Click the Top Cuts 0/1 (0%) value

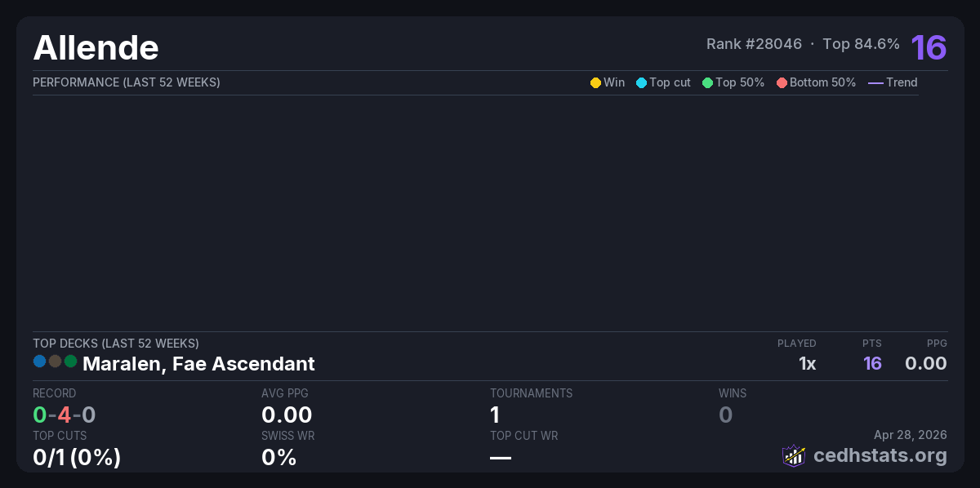pyautogui.click(x=77, y=457)
